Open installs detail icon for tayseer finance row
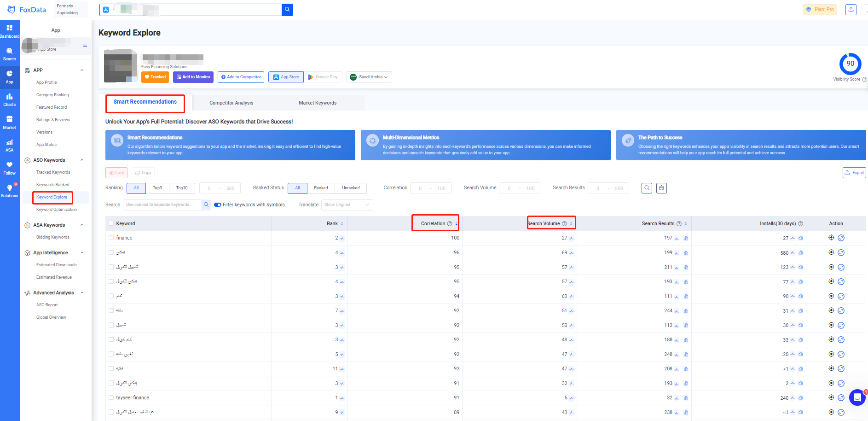Screen dimensions: 868x421 [x=800, y=398]
